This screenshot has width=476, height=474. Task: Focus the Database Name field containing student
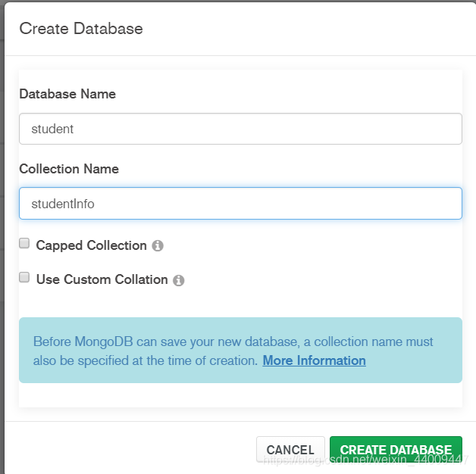pos(240,129)
